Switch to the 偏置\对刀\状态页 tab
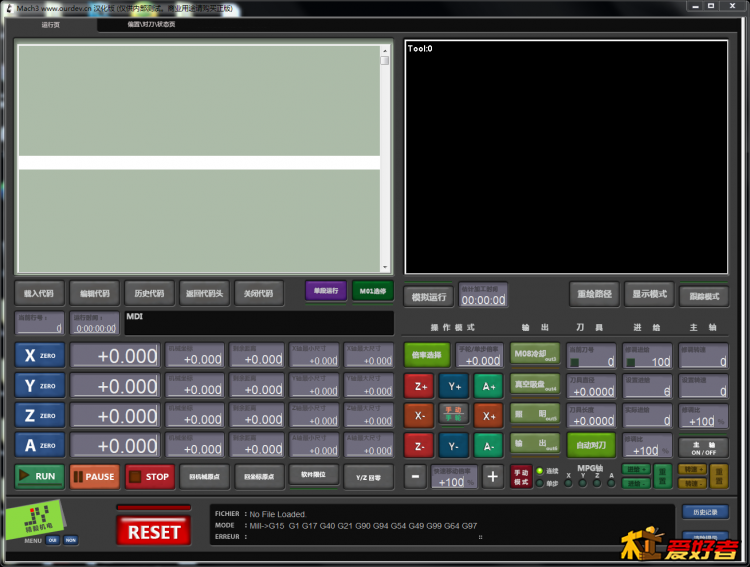 click(151, 24)
